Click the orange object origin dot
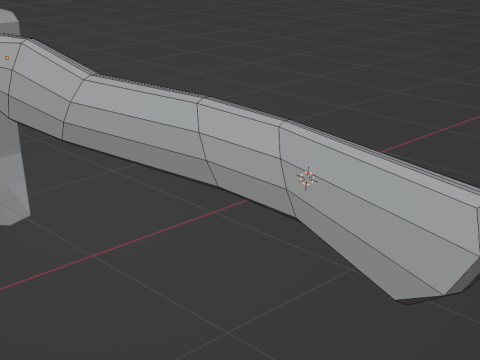480x360 pixels. click(7, 58)
